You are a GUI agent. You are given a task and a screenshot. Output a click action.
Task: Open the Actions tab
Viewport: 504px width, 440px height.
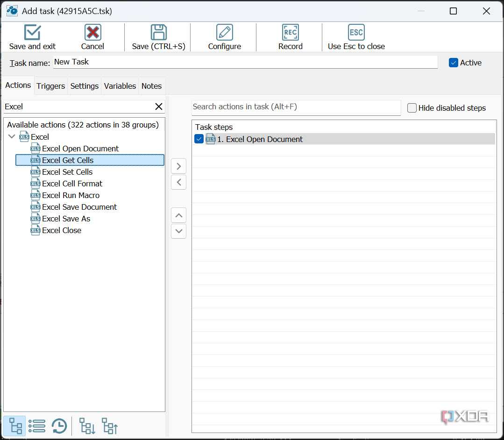(x=18, y=85)
